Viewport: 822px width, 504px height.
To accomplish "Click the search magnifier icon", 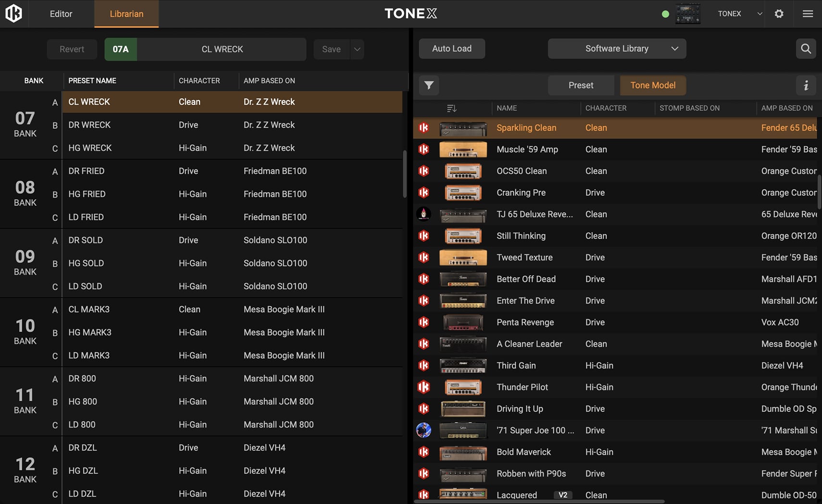I will coord(806,49).
